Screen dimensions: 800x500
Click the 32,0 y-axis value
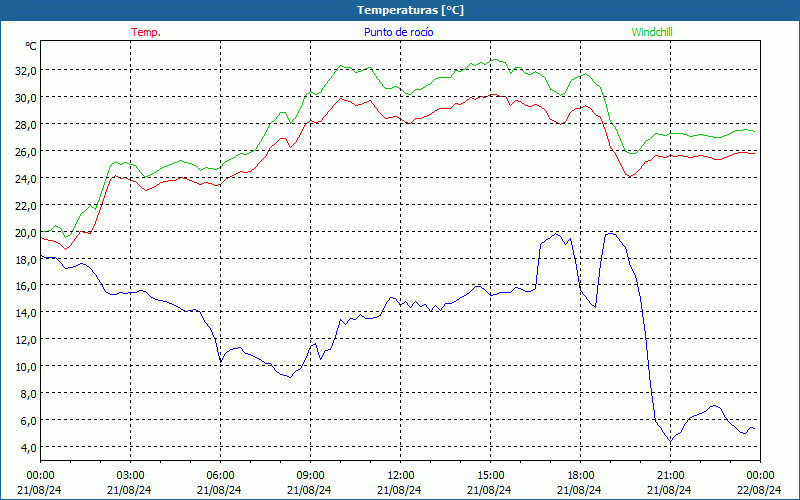(25, 70)
